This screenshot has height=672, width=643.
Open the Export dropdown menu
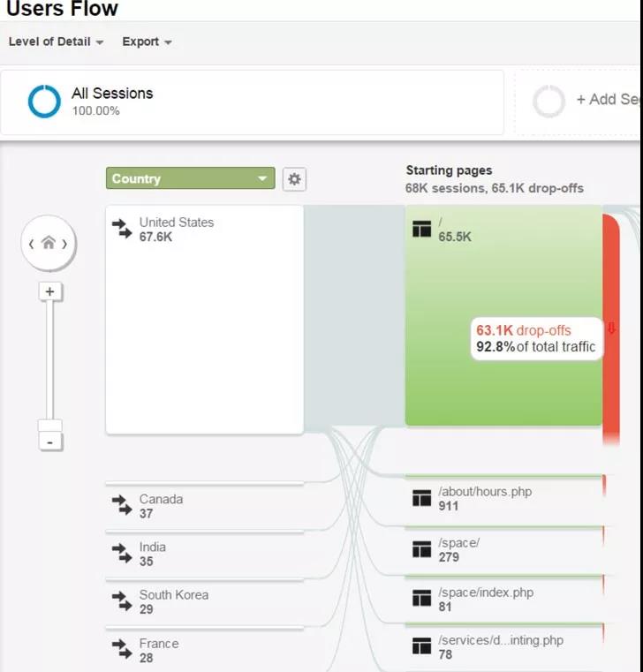[147, 42]
